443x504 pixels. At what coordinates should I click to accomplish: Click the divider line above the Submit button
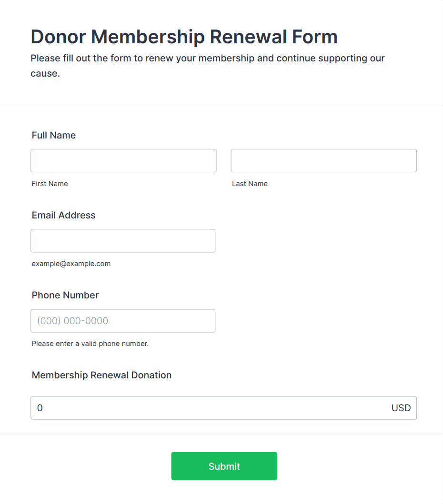[221, 434]
